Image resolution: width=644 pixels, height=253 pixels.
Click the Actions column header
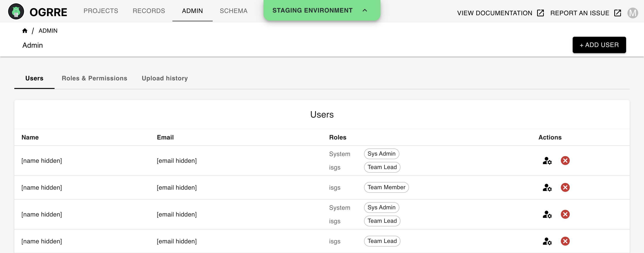tap(550, 137)
